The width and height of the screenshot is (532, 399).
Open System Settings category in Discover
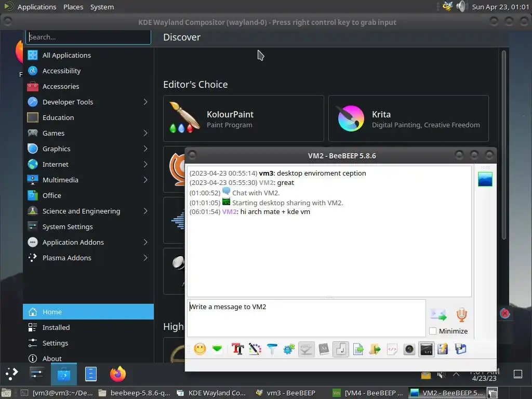pos(88,227)
